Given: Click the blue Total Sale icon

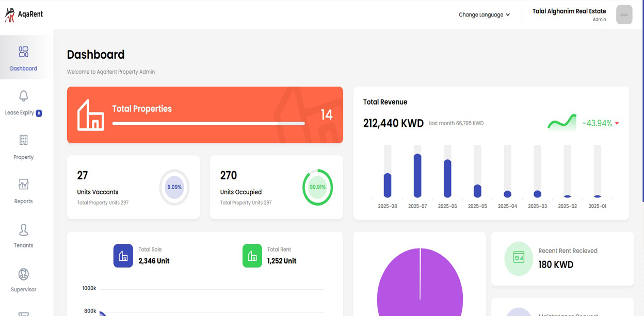Looking at the screenshot, I should pos(123,256).
